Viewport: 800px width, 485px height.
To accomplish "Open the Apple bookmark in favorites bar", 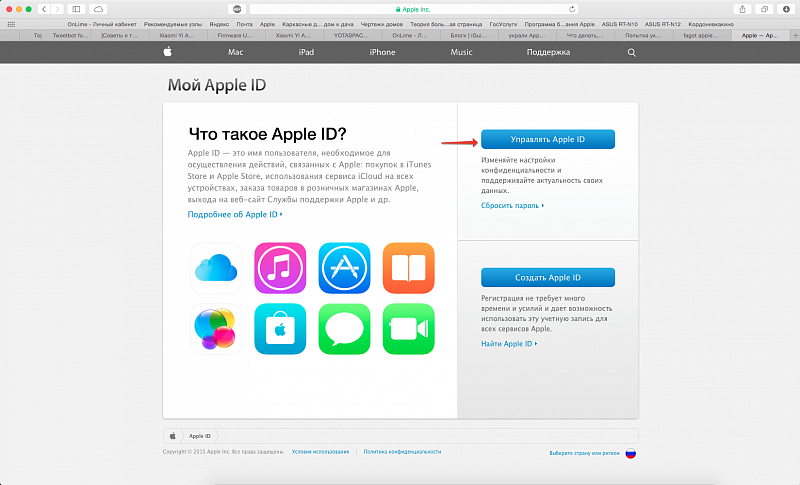I will tap(267, 24).
